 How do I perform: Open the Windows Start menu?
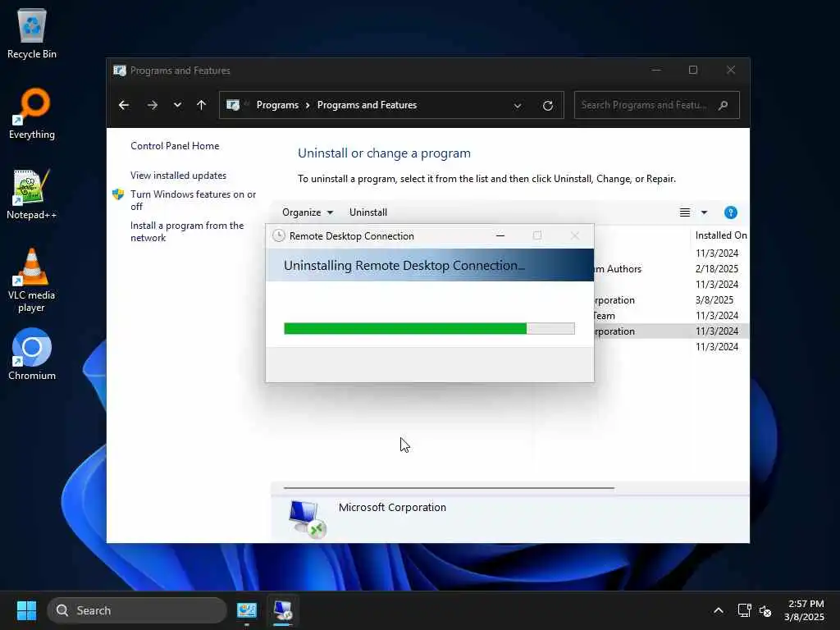(26, 610)
